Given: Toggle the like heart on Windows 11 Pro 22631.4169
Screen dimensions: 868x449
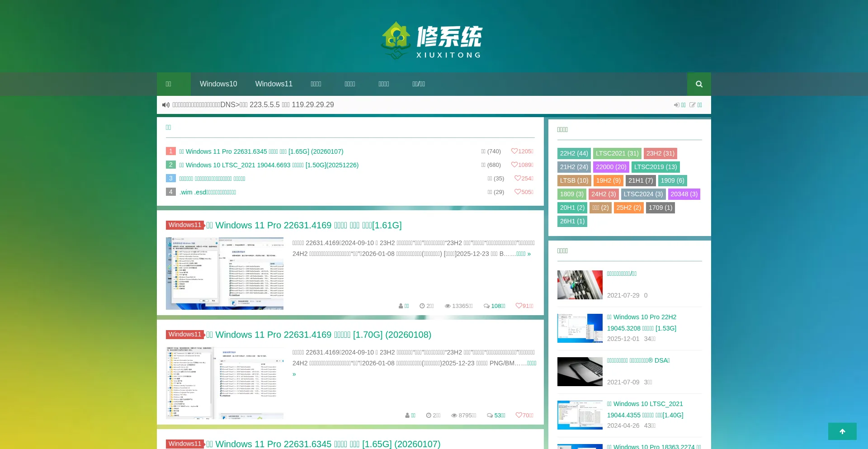Looking at the screenshot, I should (519, 306).
